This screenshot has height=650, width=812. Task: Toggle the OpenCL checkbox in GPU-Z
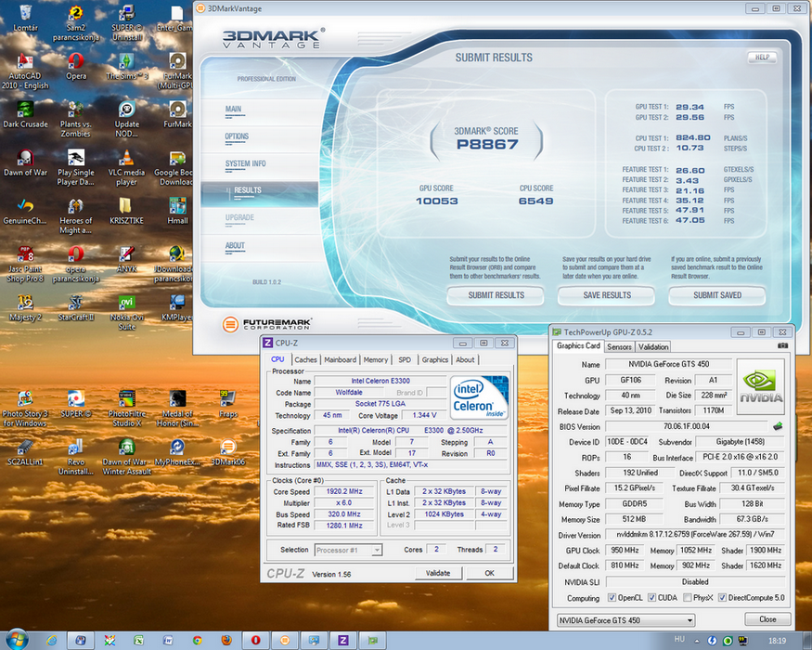tap(612, 598)
